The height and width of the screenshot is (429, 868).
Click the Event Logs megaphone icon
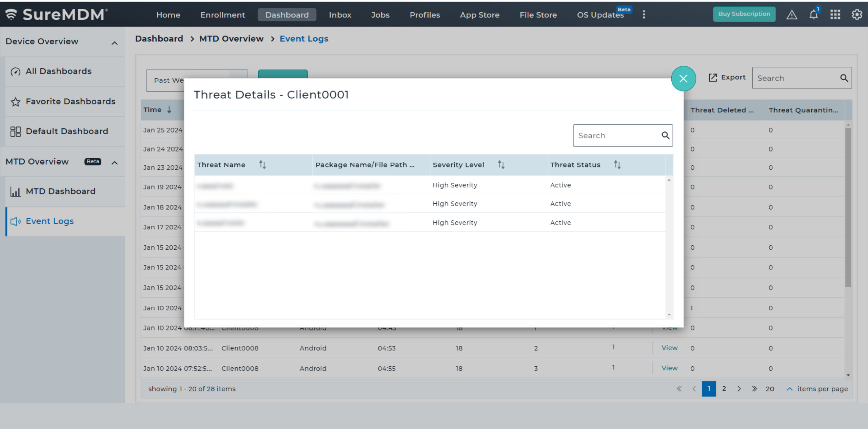pyautogui.click(x=15, y=222)
